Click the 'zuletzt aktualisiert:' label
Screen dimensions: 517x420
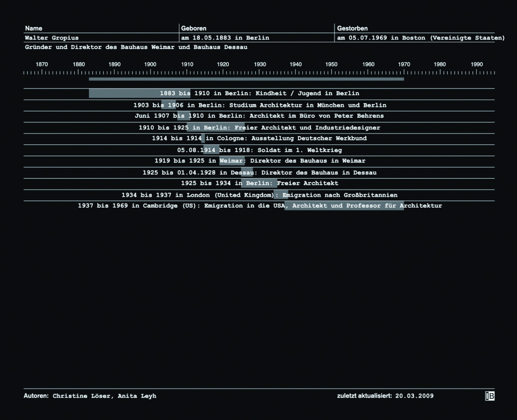364,396
